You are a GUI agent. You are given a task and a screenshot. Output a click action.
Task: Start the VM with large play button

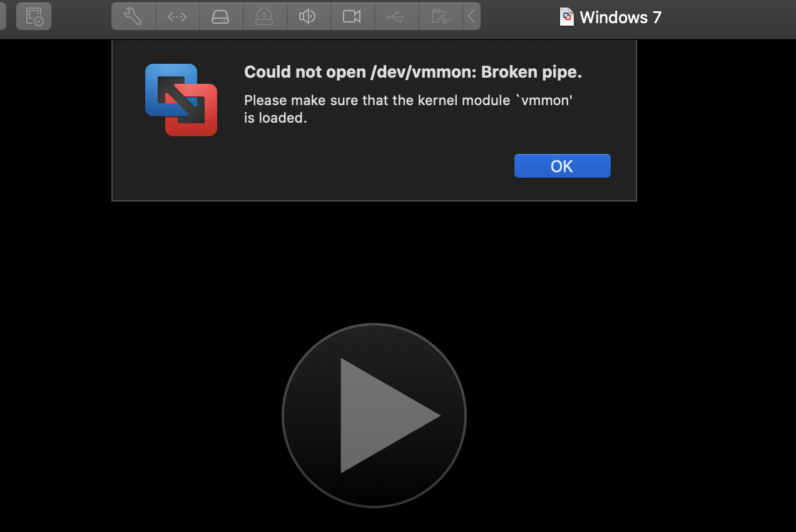coord(374,415)
